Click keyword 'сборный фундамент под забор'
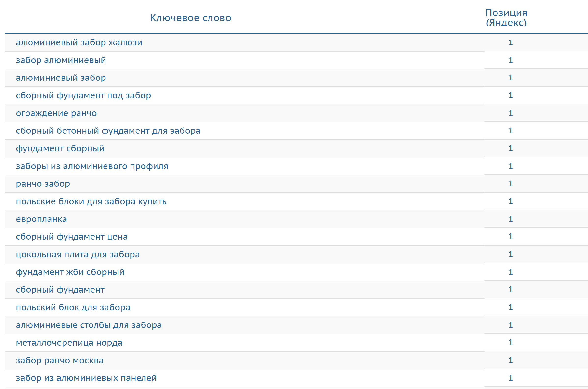Image resolution: width=588 pixels, height=389 pixels. click(83, 95)
